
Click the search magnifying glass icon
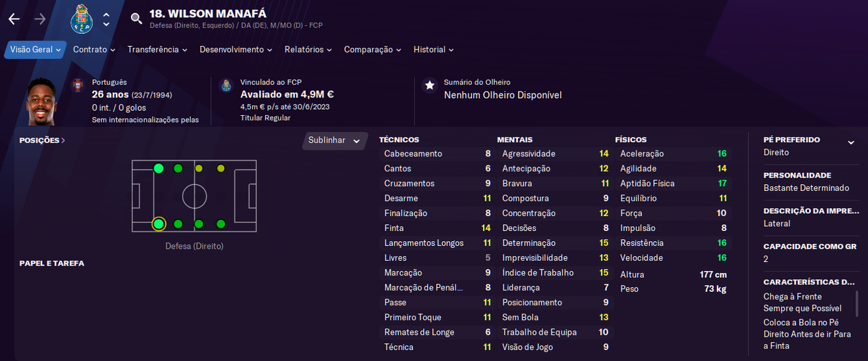coord(136,18)
